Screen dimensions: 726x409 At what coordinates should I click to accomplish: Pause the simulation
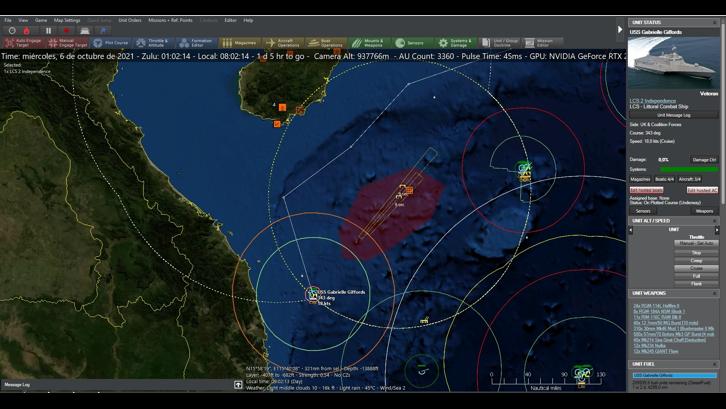click(x=48, y=31)
